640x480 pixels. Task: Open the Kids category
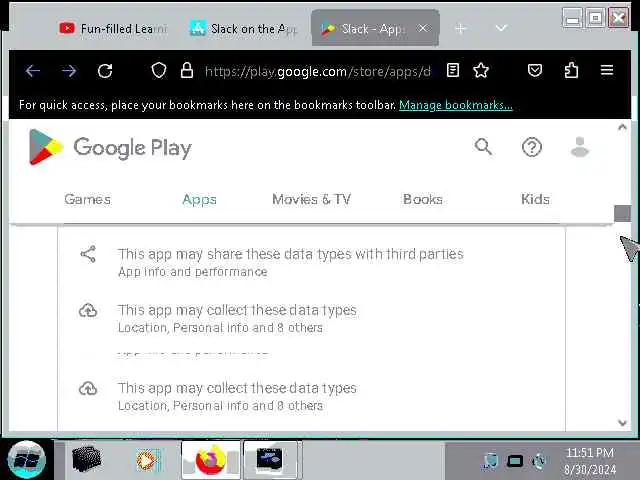click(535, 200)
